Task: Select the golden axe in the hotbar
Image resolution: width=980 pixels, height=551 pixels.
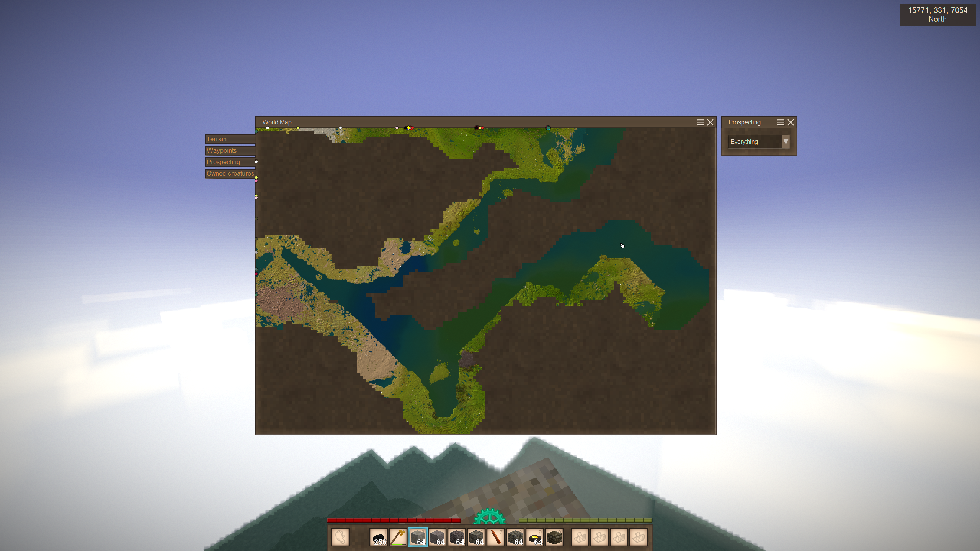Action: (398, 537)
